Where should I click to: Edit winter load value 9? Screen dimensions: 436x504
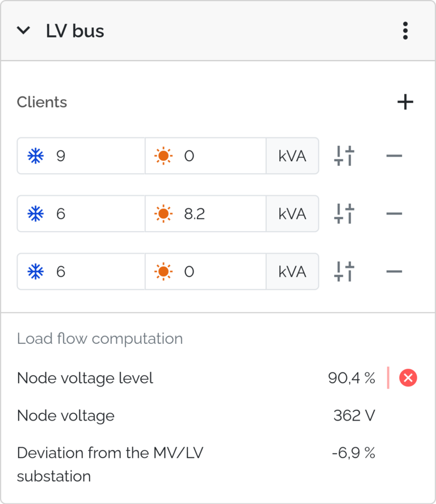[81, 156]
